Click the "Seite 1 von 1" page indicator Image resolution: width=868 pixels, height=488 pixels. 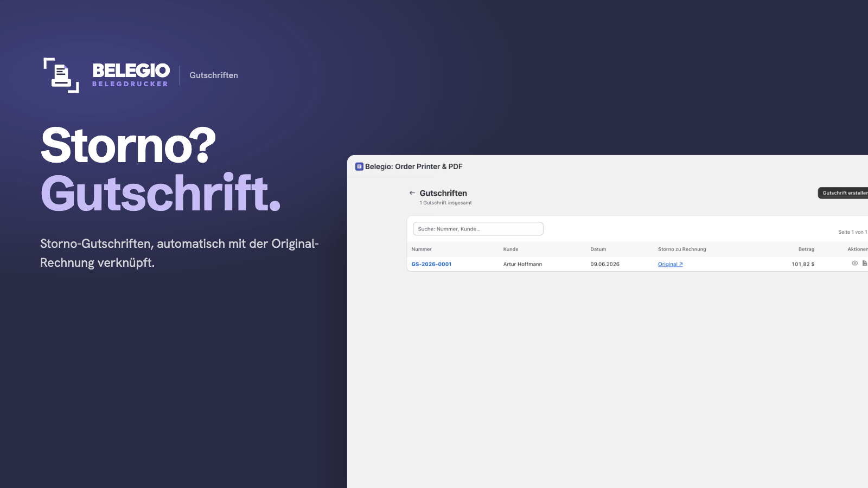[x=853, y=232]
